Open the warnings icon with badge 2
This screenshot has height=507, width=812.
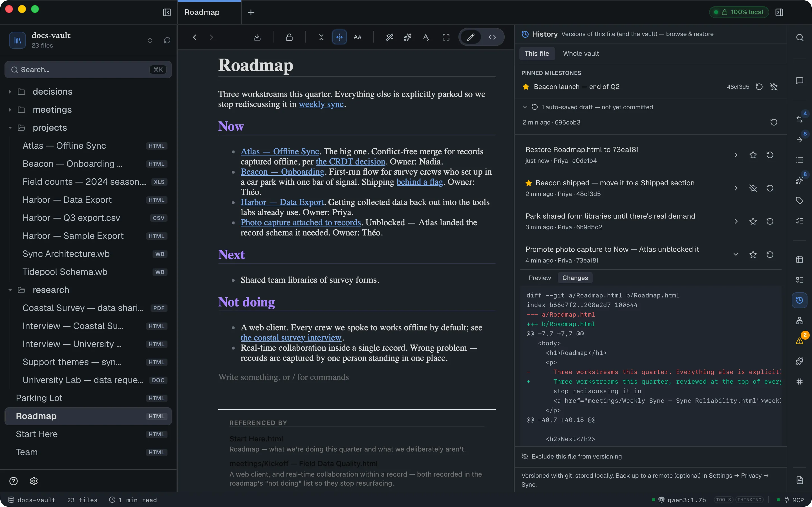[800, 340]
